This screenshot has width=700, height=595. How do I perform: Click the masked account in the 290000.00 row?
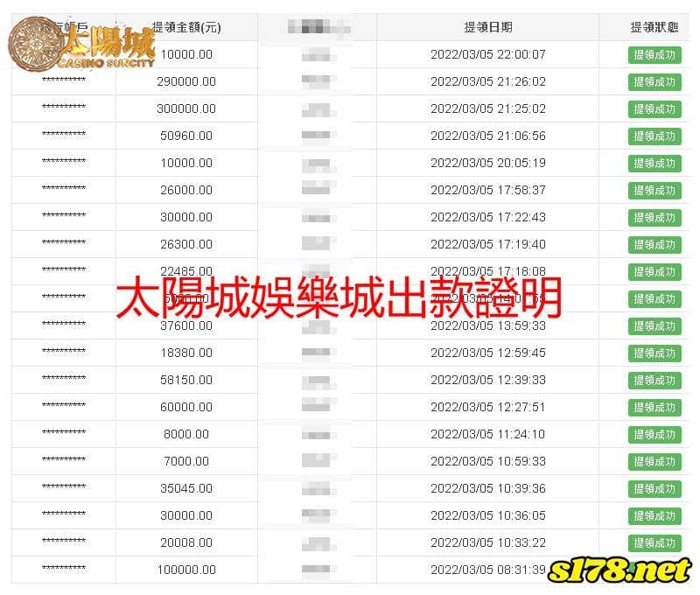pos(63,80)
